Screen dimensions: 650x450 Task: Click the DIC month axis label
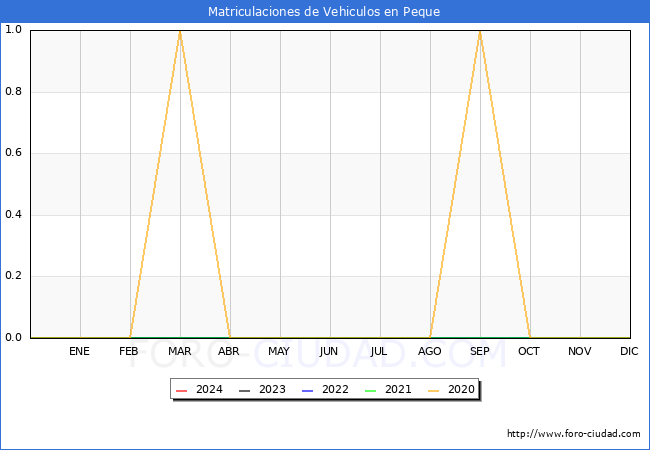click(629, 351)
